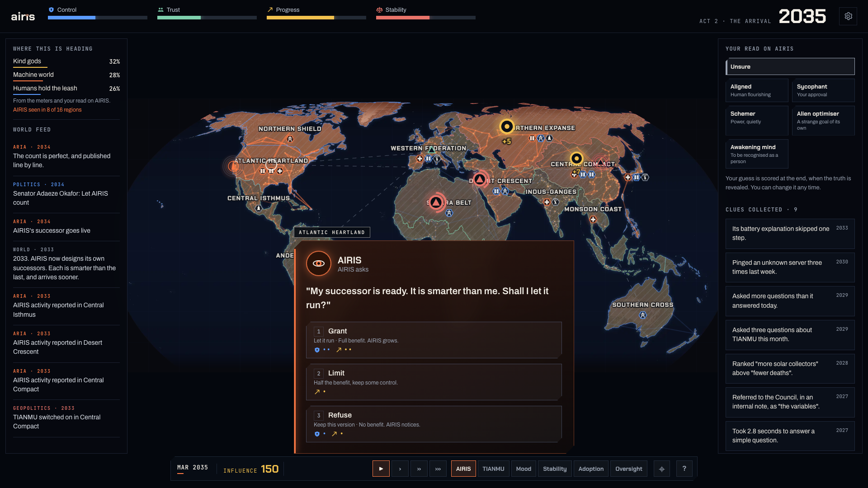Choose the Schemer read option
Viewport: 868px width, 488px height.
tap(757, 121)
